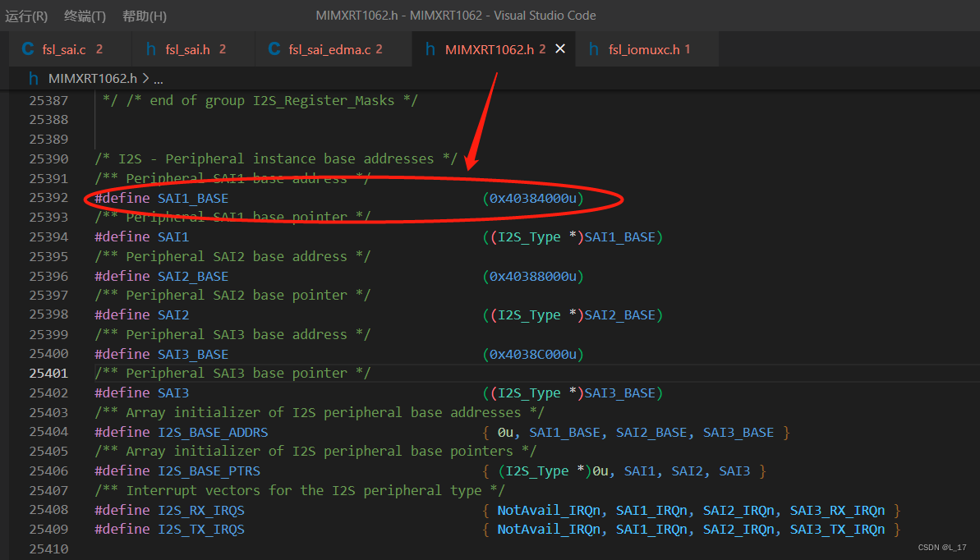
Task: Click SAI3_BASE in the I2S_BASE_ADDRS initializer
Action: coord(738,433)
